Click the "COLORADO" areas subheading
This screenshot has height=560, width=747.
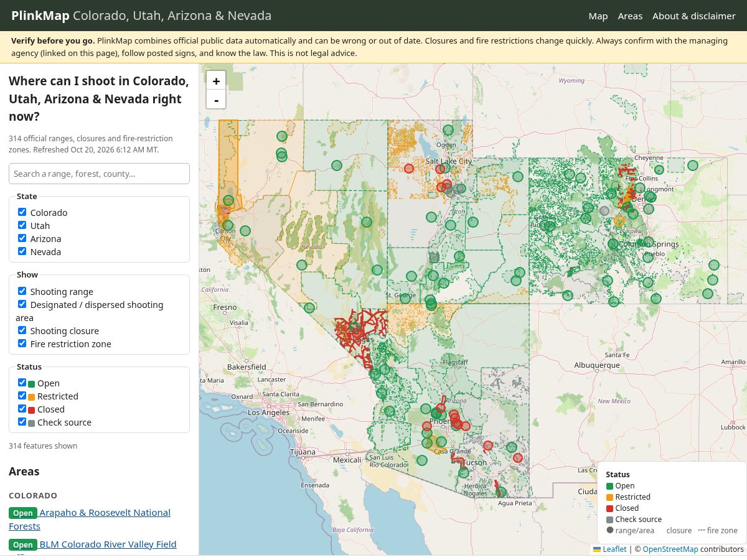click(x=33, y=495)
